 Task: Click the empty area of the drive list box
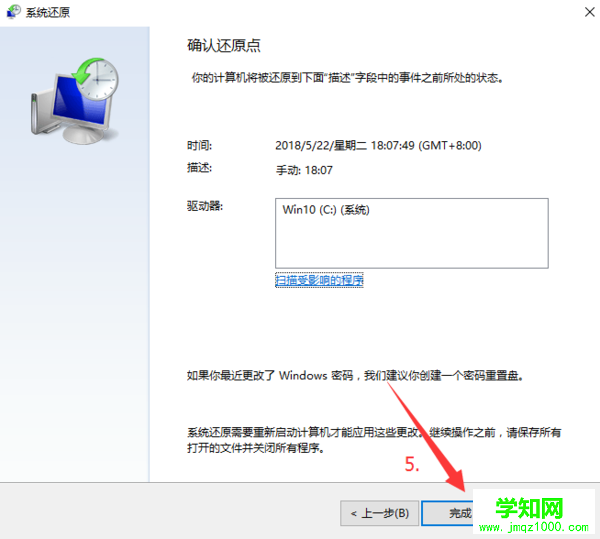(412, 245)
